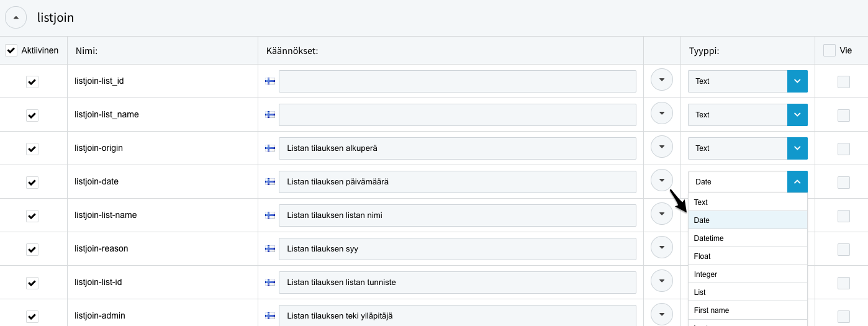Select Datetime from the type list

coord(748,238)
